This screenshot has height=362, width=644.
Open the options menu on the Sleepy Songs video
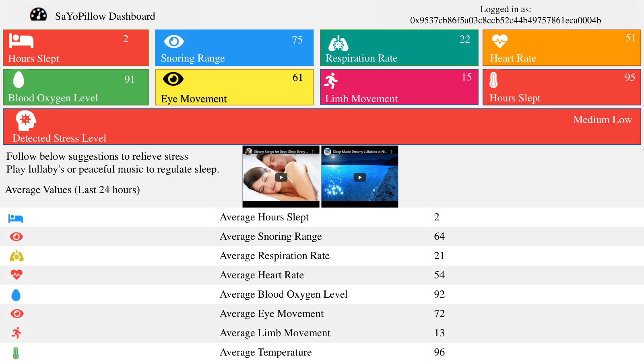[313, 152]
